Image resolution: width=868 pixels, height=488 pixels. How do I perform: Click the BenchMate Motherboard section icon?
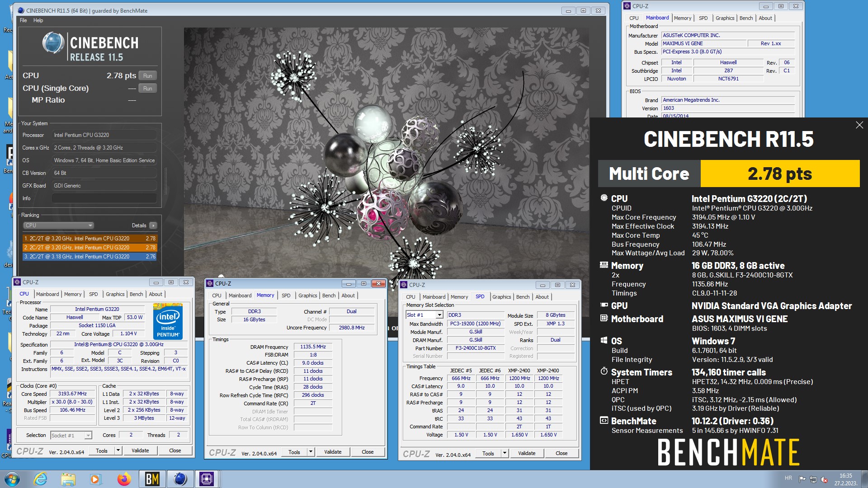coord(604,318)
